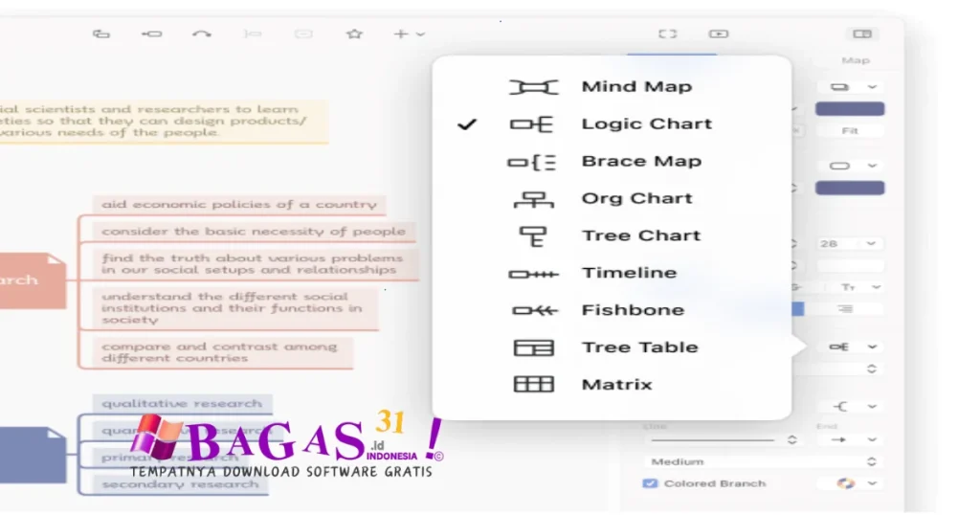Click the stepper below the structure dropdown
Image resolution: width=980 pixels, height=515 pixels.
[872, 369]
